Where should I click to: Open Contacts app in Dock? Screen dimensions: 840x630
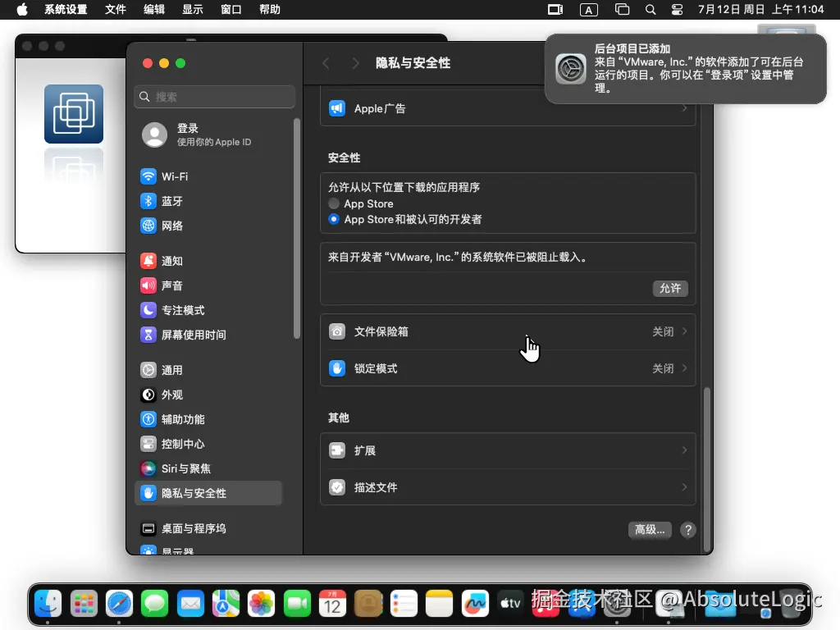click(368, 604)
